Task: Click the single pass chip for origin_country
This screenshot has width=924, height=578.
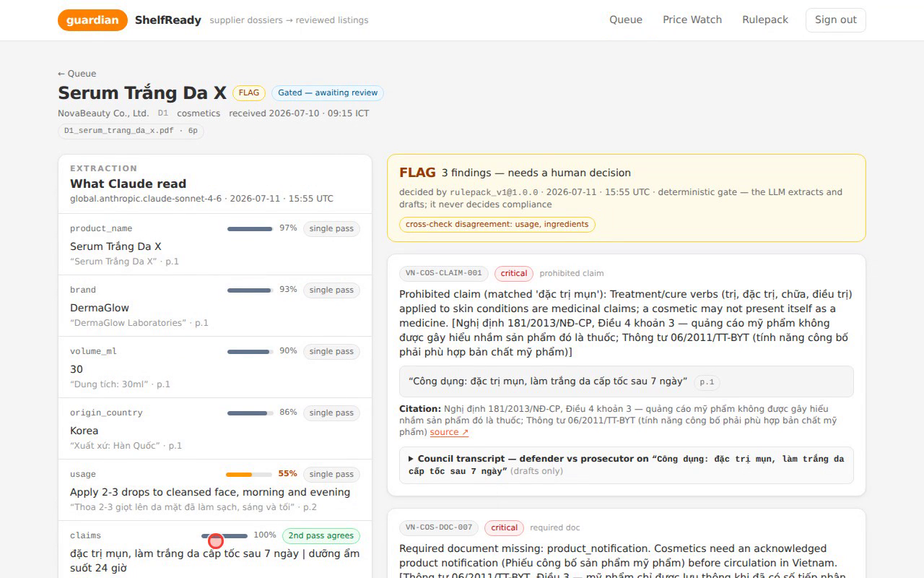Action: [331, 413]
